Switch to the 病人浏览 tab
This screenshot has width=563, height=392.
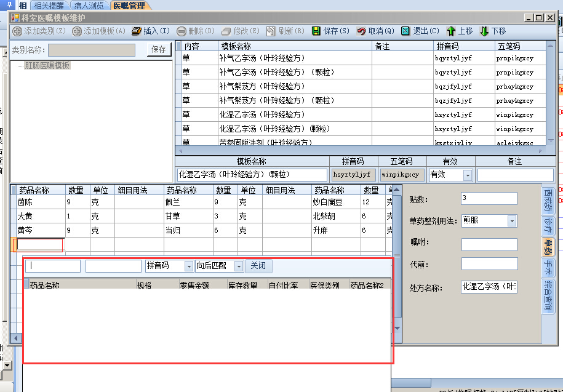[x=89, y=6]
